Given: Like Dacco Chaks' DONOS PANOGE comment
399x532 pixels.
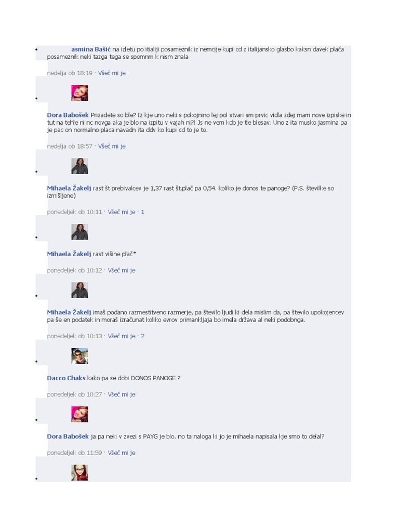Looking at the screenshot, I should tap(122, 395).
